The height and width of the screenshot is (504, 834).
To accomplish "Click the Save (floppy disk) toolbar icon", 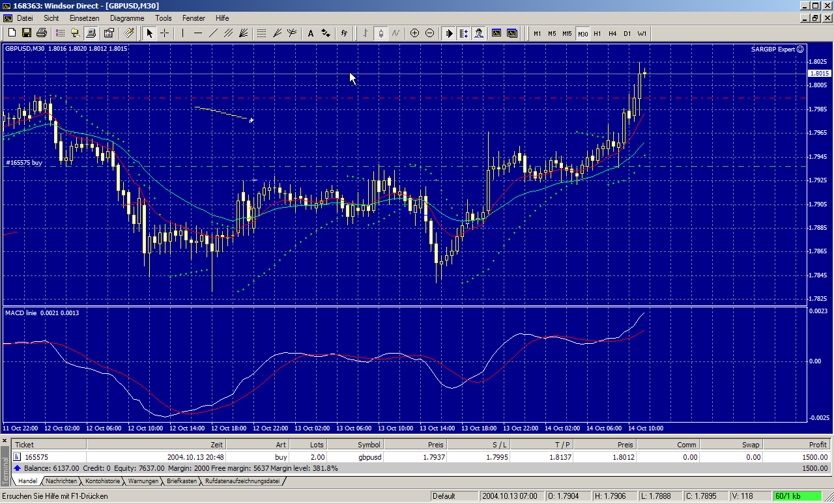I will tap(27, 33).
